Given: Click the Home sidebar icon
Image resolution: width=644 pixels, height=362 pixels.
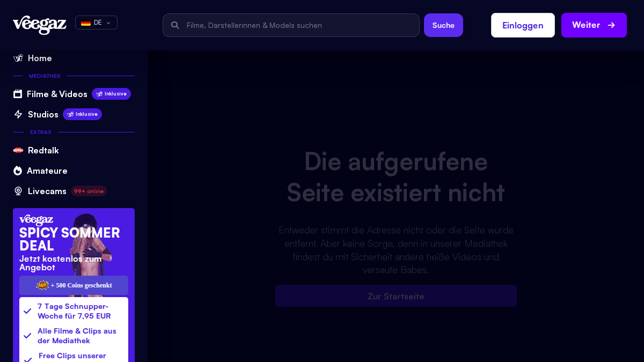Looking at the screenshot, I should tap(18, 58).
